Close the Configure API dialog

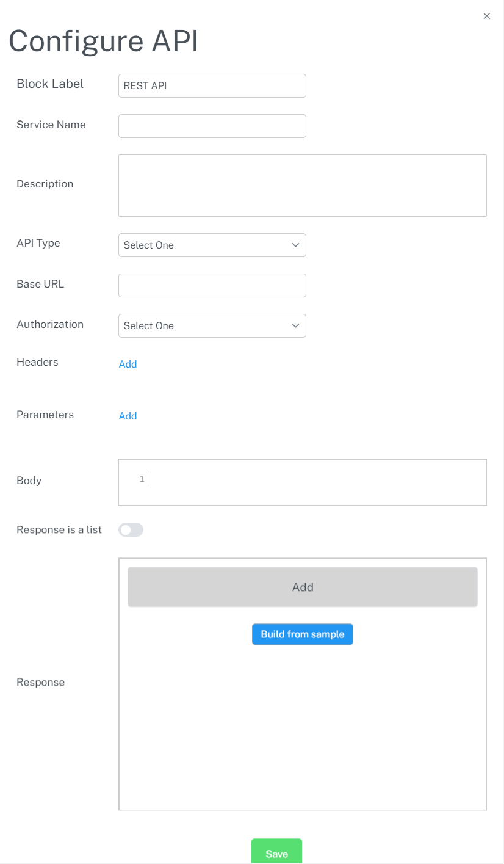click(486, 16)
